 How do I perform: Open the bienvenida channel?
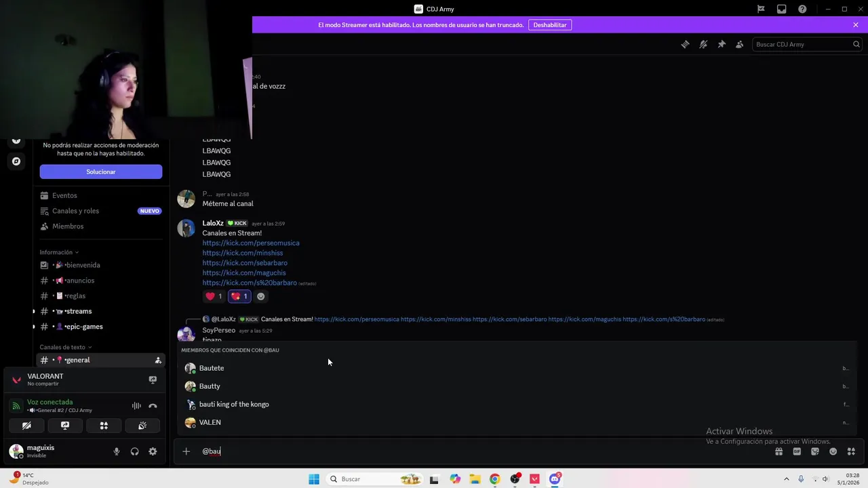(100, 265)
